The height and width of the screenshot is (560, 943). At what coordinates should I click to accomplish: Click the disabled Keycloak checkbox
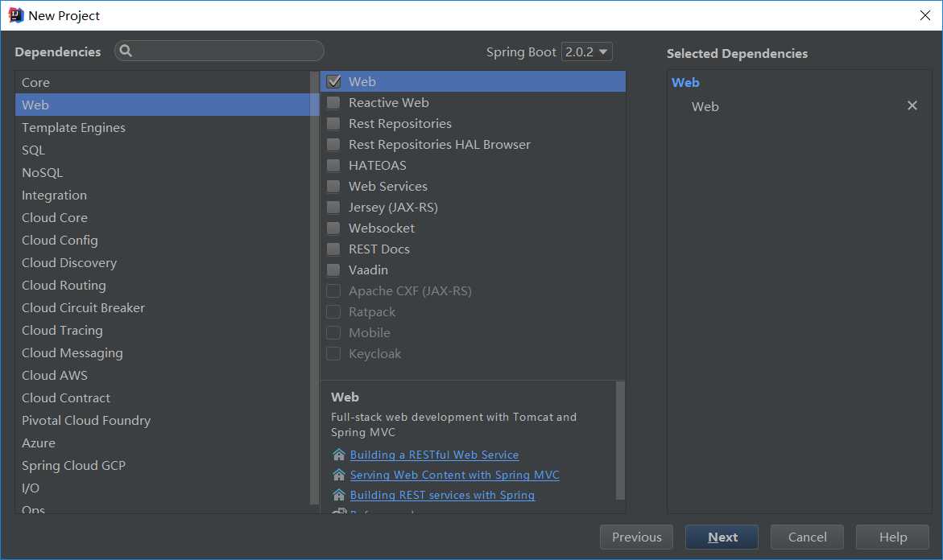(333, 354)
